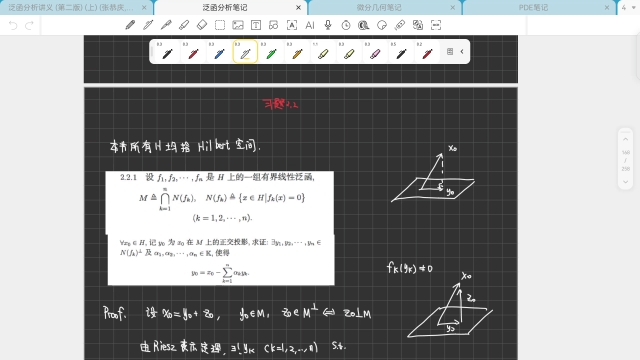Start audio recording with microphone icon
640x360 pixels.
[328, 25]
